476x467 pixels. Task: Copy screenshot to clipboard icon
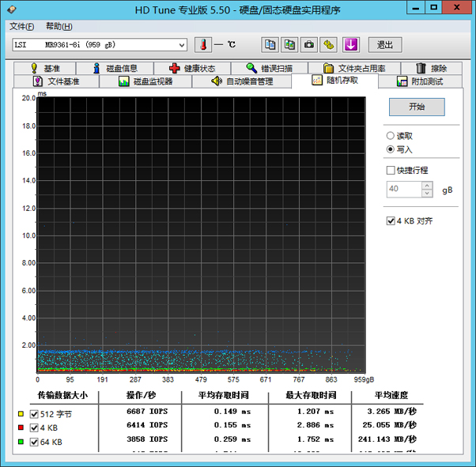(x=289, y=45)
